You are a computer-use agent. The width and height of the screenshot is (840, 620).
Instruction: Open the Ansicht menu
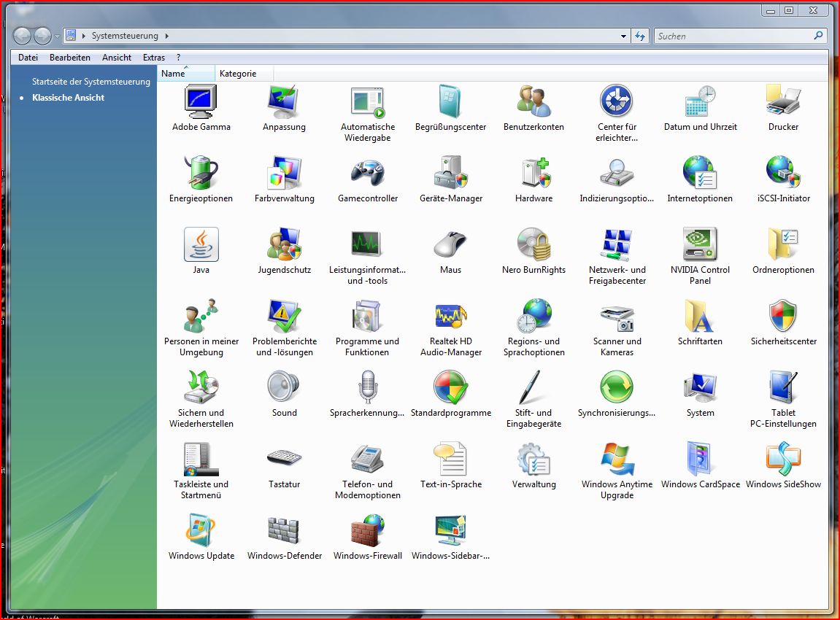(117, 58)
